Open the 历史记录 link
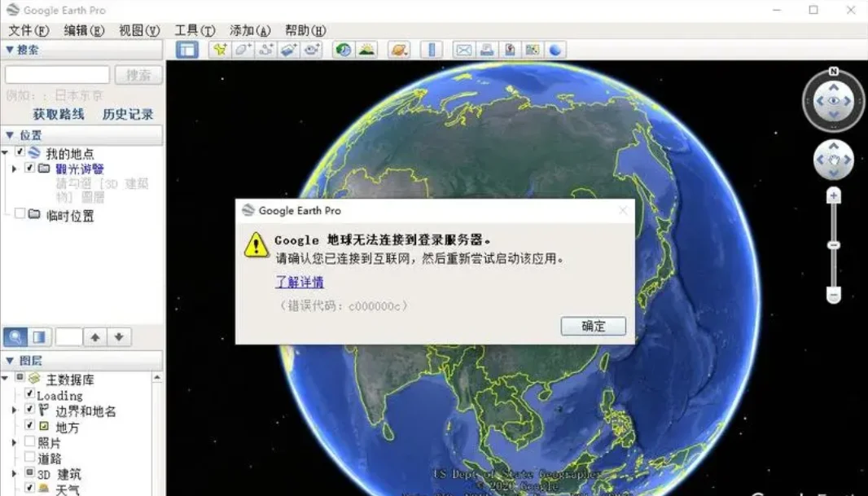This screenshot has width=868, height=496. (x=128, y=115)
